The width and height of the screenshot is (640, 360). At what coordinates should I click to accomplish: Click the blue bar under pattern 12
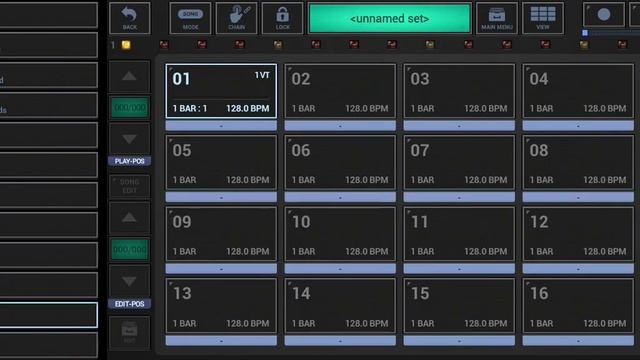pyautogui.click(x=578, y=269)
